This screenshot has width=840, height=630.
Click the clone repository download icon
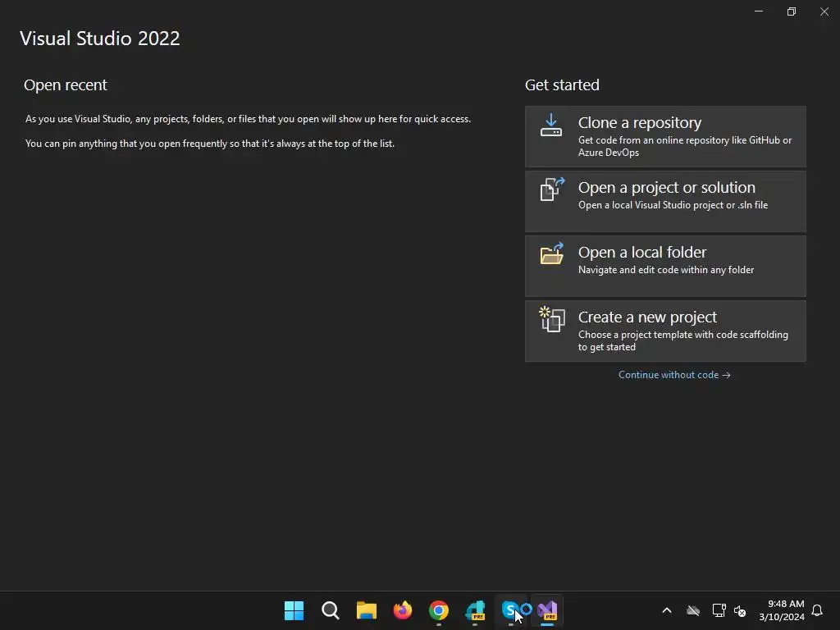coord(550,125)
